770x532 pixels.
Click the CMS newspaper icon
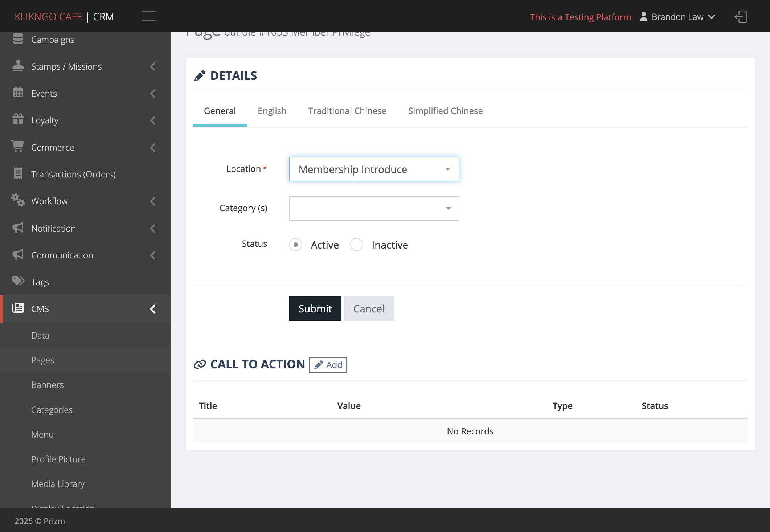click(18, 308)
